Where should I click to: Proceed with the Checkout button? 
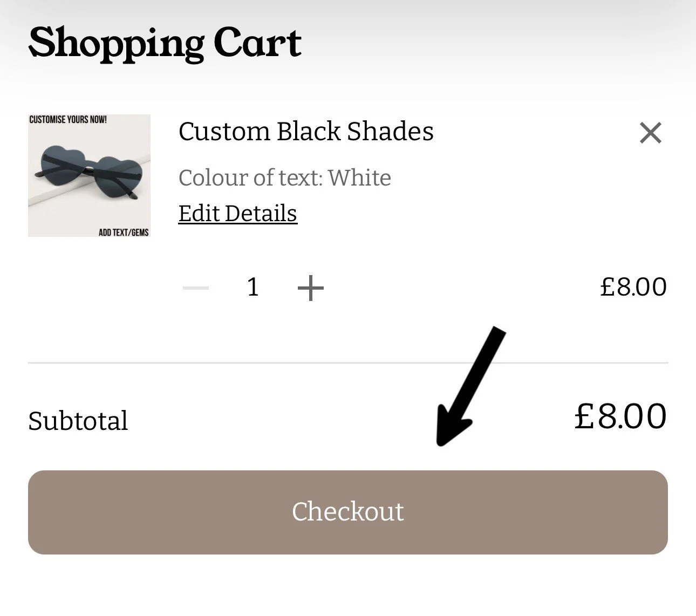click(x=348, y=512)
